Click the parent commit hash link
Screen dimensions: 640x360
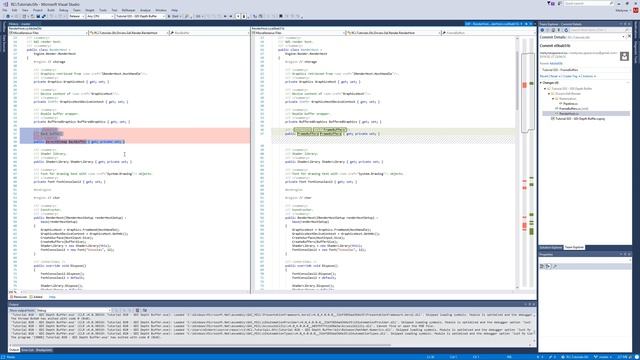click(556, 64)
